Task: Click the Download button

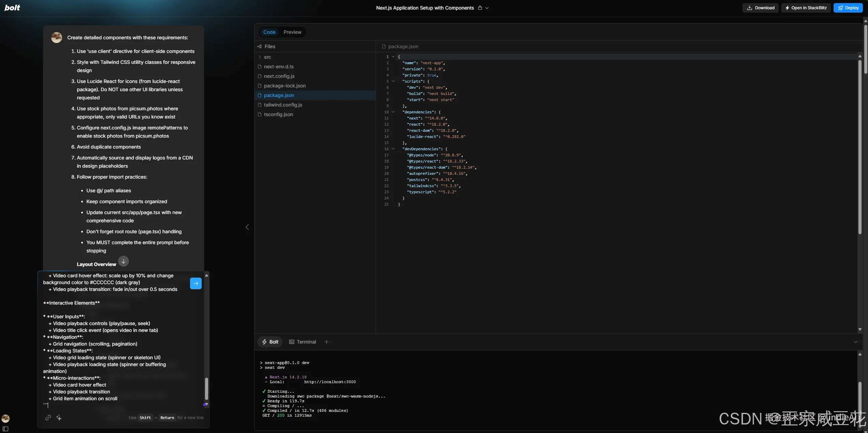Action: [761, 8]
